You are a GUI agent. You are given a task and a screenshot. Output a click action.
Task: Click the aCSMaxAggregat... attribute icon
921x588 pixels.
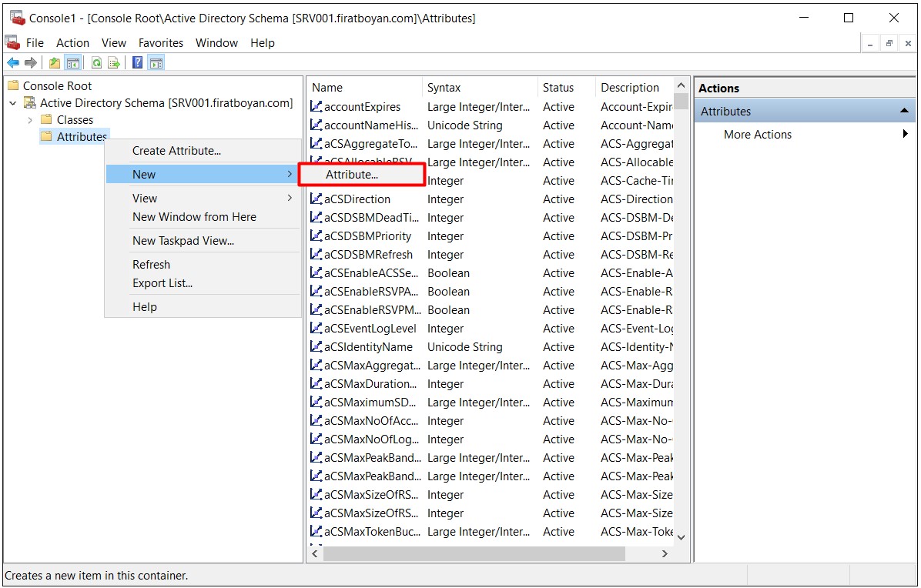click(316, 365)
